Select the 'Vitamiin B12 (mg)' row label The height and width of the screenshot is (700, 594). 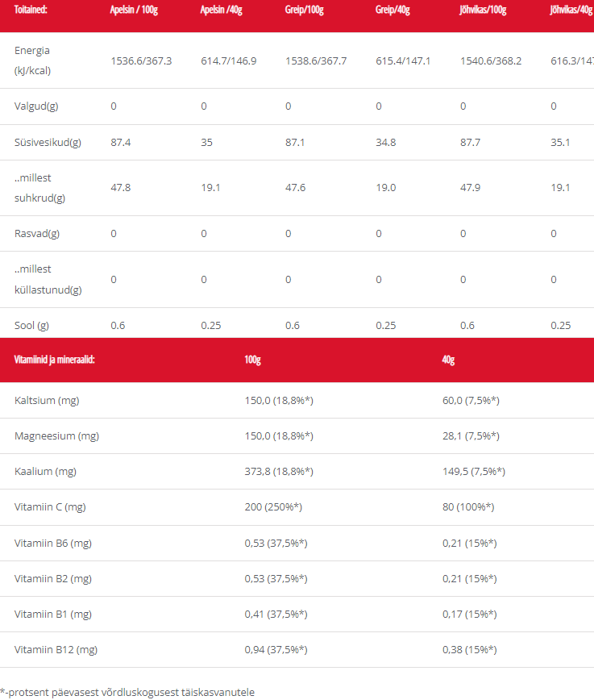(56, 650)
